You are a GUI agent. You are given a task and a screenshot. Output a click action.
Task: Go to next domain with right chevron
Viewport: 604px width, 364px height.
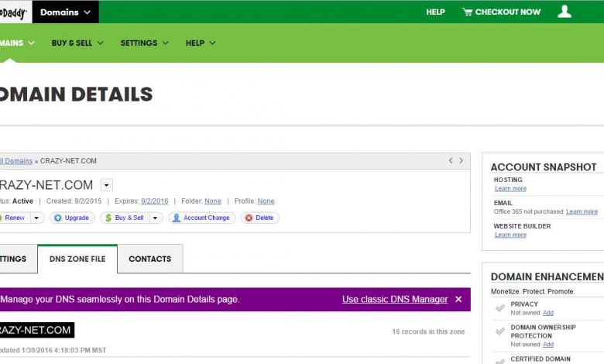(x=461, y=160)
